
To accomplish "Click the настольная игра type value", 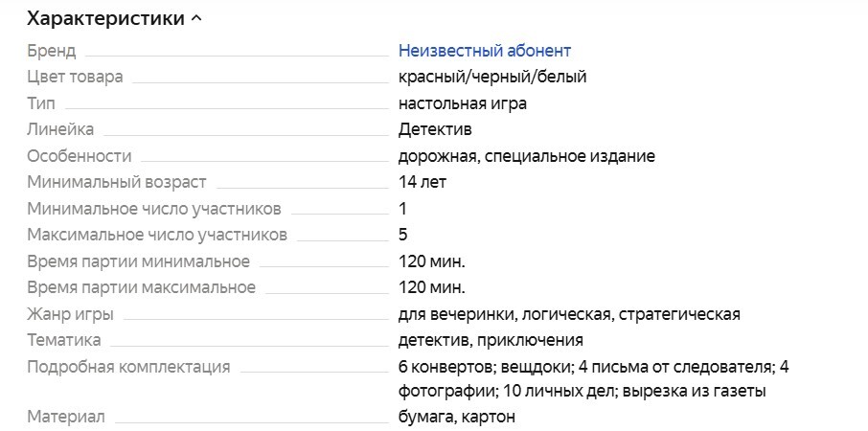I will (462, 103).
